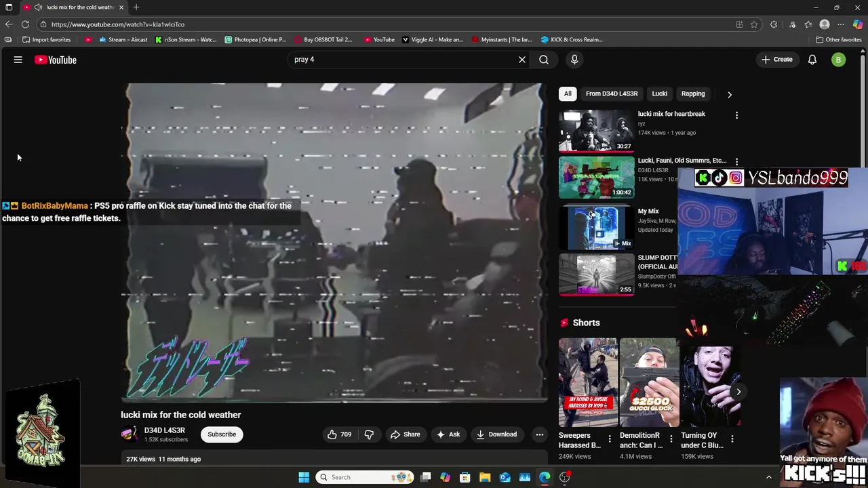This screenshot has height=488, width=868.
Task: Open the My Mix playlist thumbnail
Action: (596, 228)
